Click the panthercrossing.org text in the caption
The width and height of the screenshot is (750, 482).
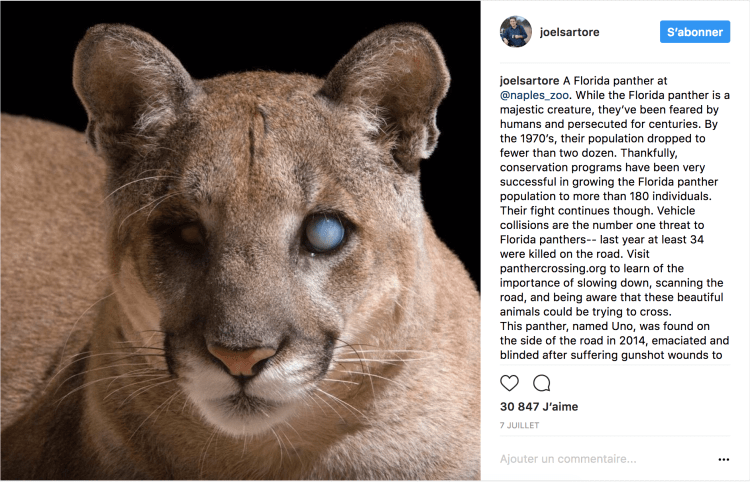(548, 297)
